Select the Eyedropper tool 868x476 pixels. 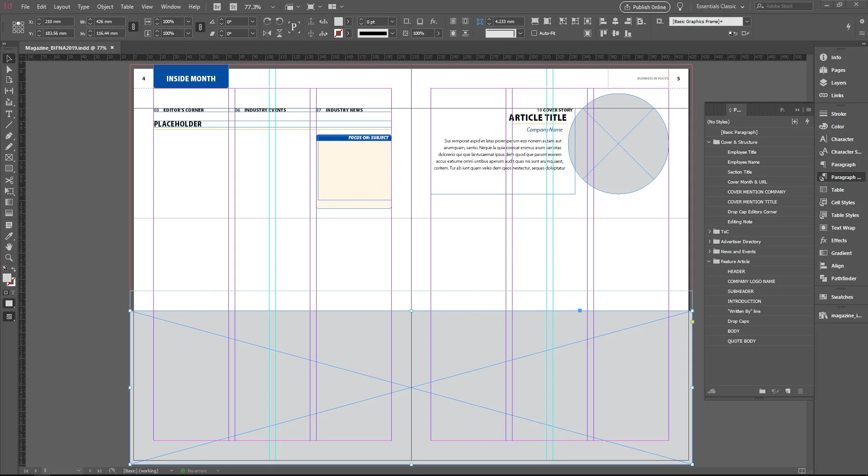pos(9,236)
